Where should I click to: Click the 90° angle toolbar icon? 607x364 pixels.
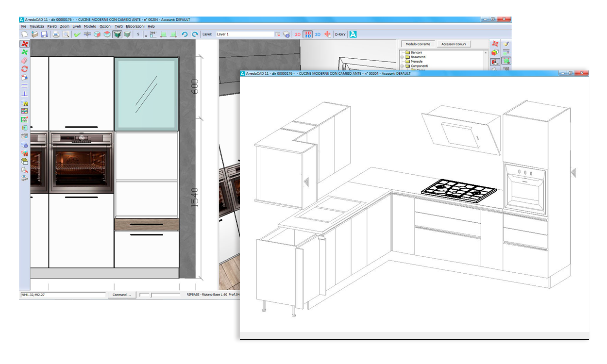coord(153,34)
